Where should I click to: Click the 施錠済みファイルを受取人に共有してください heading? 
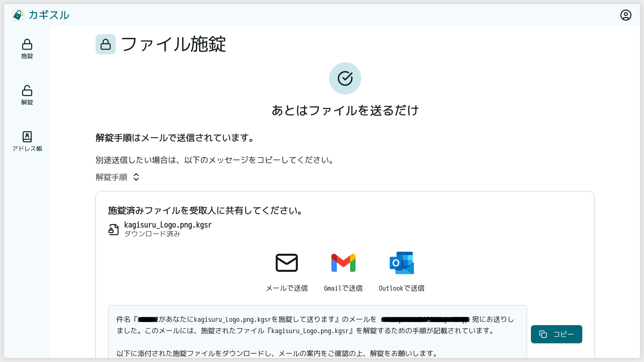pyautogui.click(x=206, y=210)
